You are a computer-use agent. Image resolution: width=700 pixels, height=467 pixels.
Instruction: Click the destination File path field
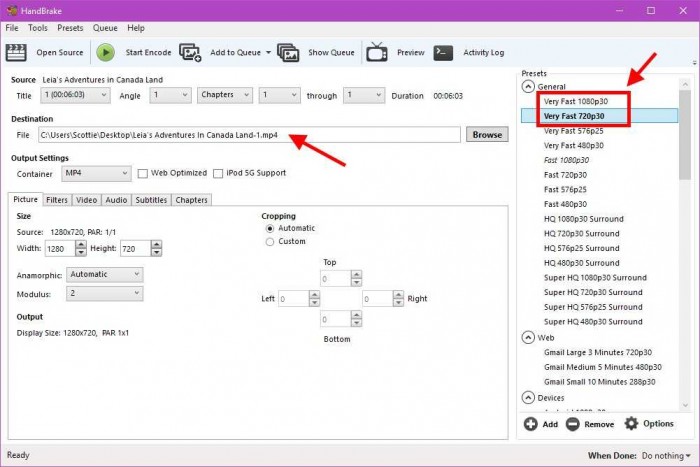248,134
